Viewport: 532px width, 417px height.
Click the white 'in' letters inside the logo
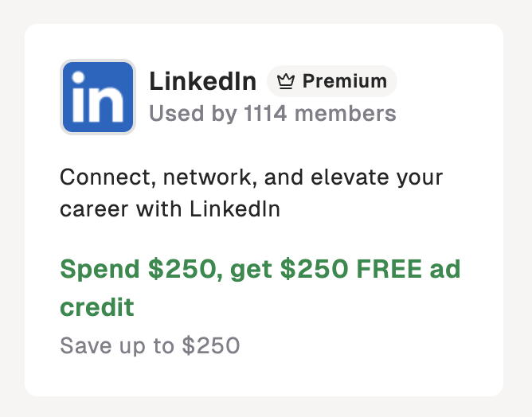(97, 99)
